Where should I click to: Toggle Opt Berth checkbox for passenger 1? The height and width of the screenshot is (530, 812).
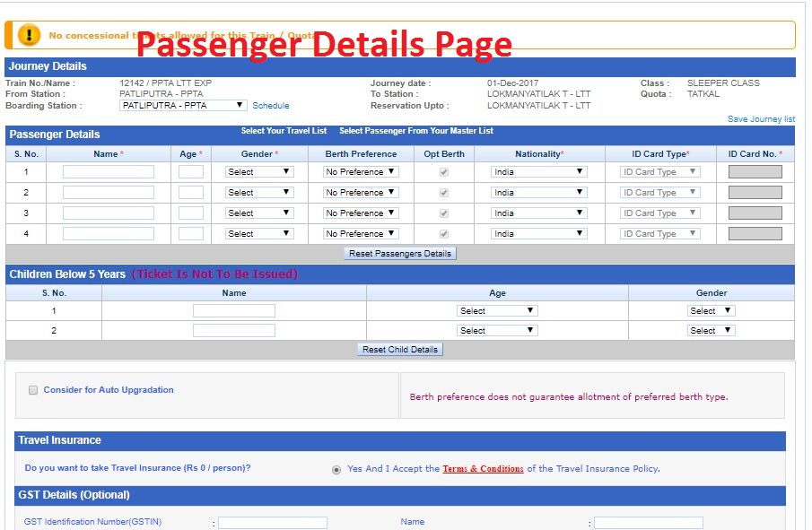tap(443, 172)
